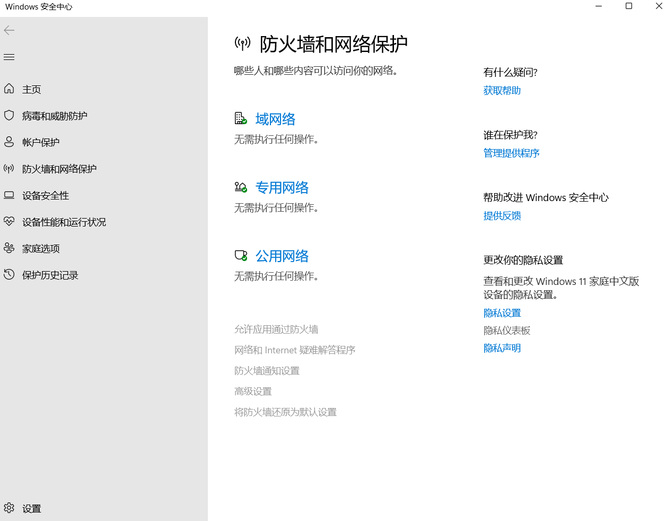
Task: Click status text under 公用网络
Action: [x=276, y=276]
